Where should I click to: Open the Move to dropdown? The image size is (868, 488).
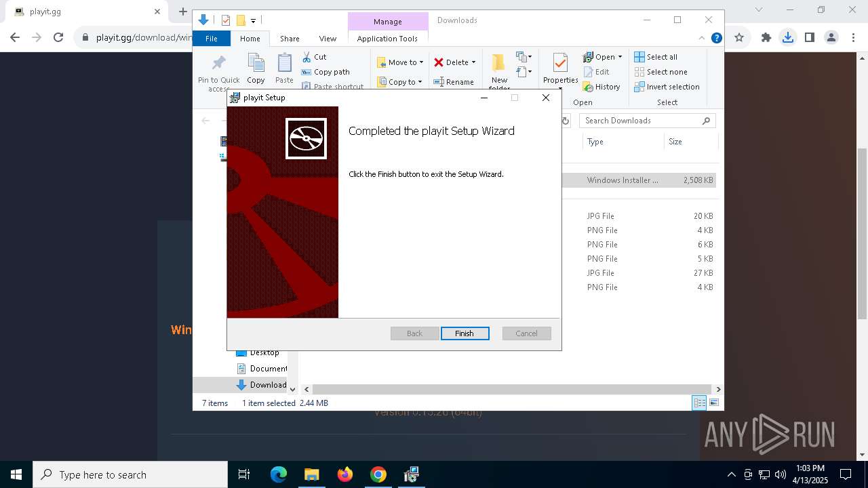400,62
